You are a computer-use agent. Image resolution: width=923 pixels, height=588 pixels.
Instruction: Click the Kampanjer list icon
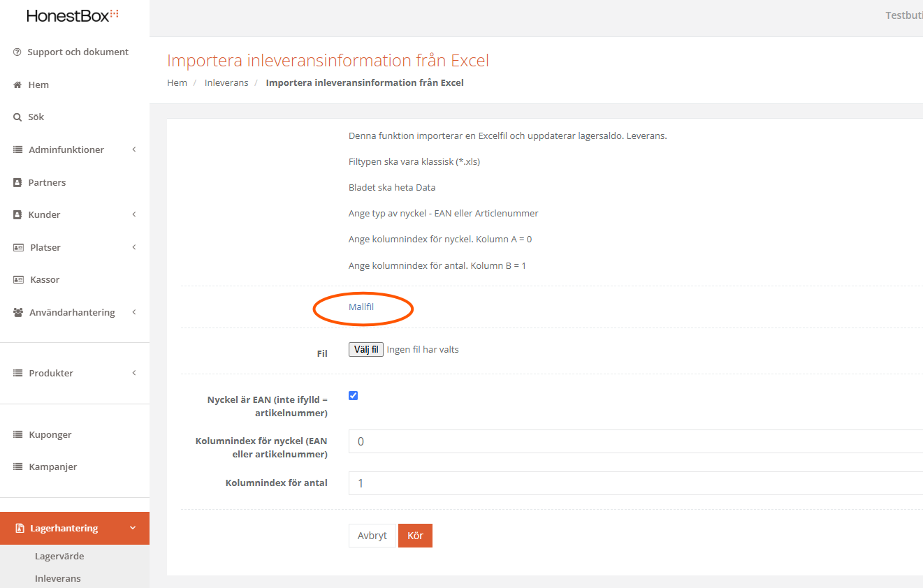click(x=18, y=467)
